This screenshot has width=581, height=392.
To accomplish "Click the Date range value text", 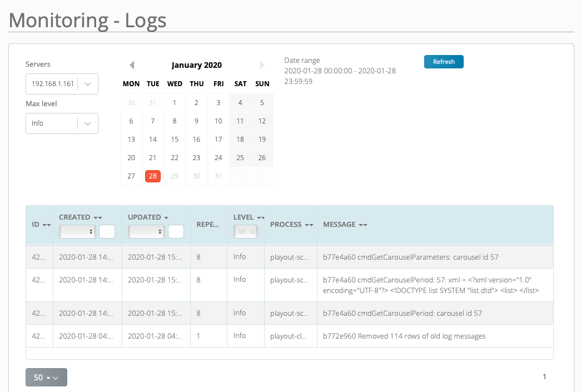I will (340, 76).
